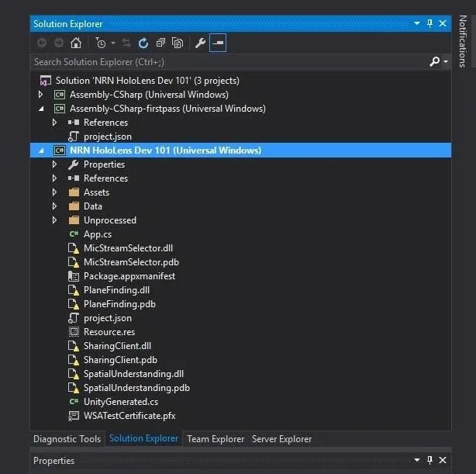Select UnityGenerated.cs file name

point(121,402)
